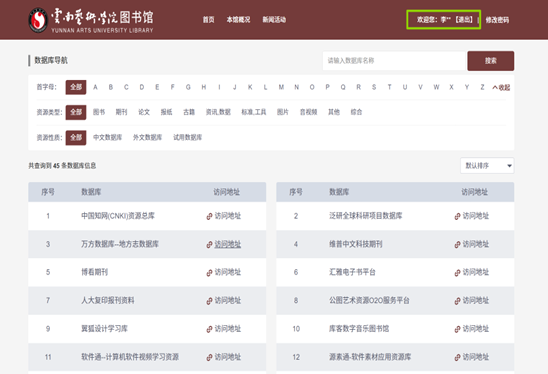The width and height of the screenshot is (548, 374).
Task: Click link icon for 泛研全球科研项目数据库
Action: tap(457, 216)
